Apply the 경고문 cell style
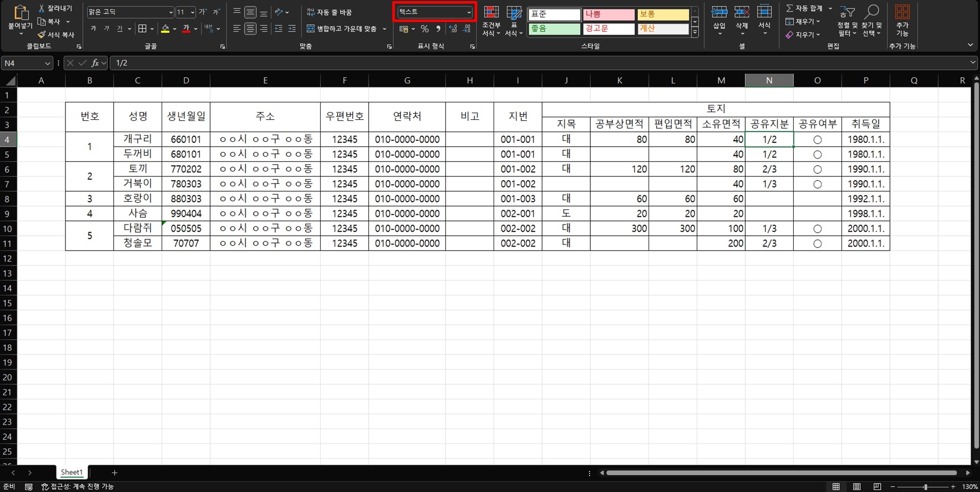 609,29
